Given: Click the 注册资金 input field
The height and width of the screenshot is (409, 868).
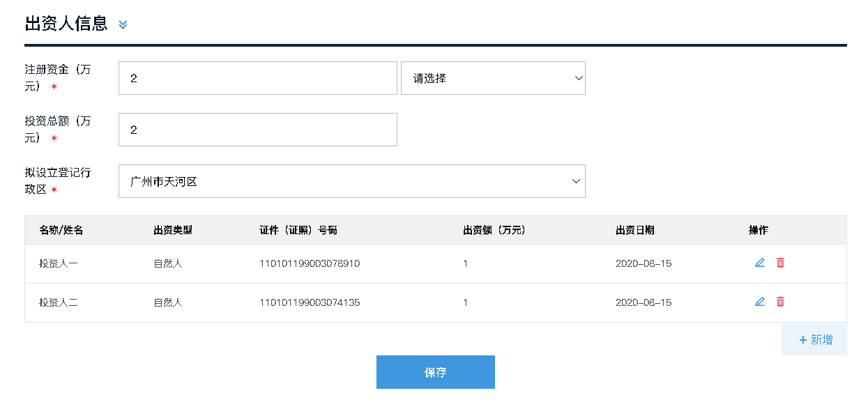Looking at the screenshot, I should click(258, 77).
